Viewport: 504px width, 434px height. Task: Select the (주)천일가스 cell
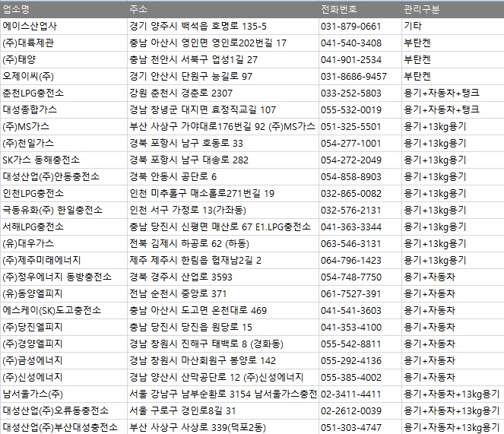64,144
